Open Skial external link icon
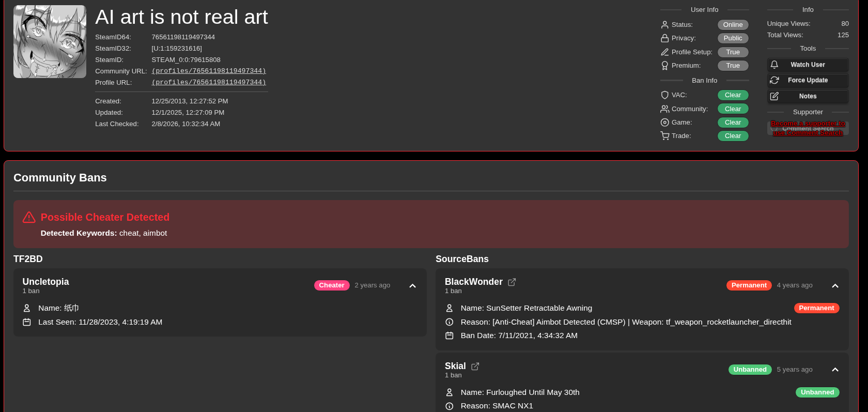Viewport: 868px width, 412px height. [x=475, y=367]
